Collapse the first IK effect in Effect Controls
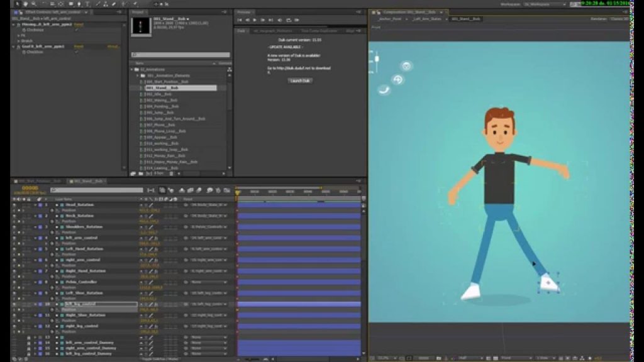This screenshot has height=362, width=644. [14, 25]
